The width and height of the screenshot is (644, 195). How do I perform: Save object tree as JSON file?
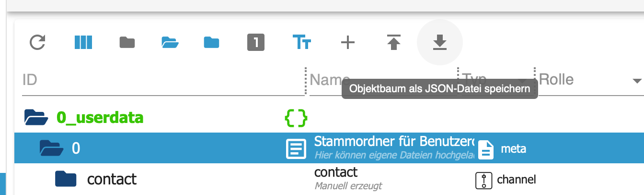point(439,43)
